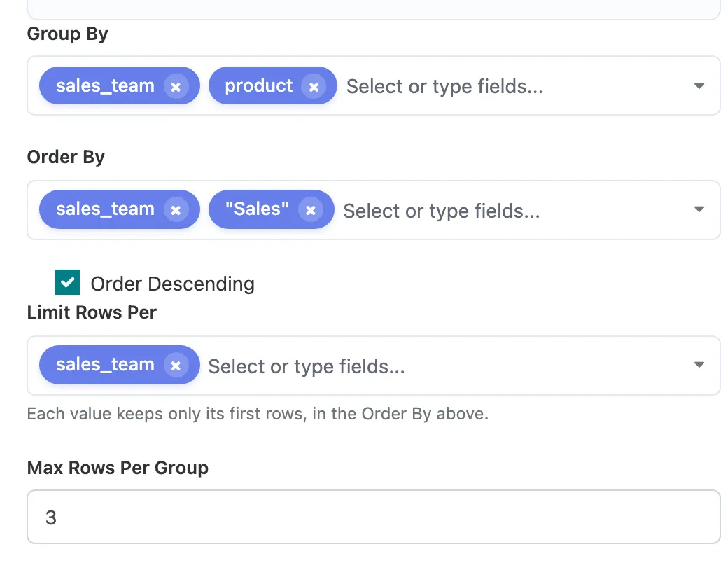The height and width of the screenshot is (563, 728).
Task: Click the Limit Rows Per heading
Action: point(92,312)
